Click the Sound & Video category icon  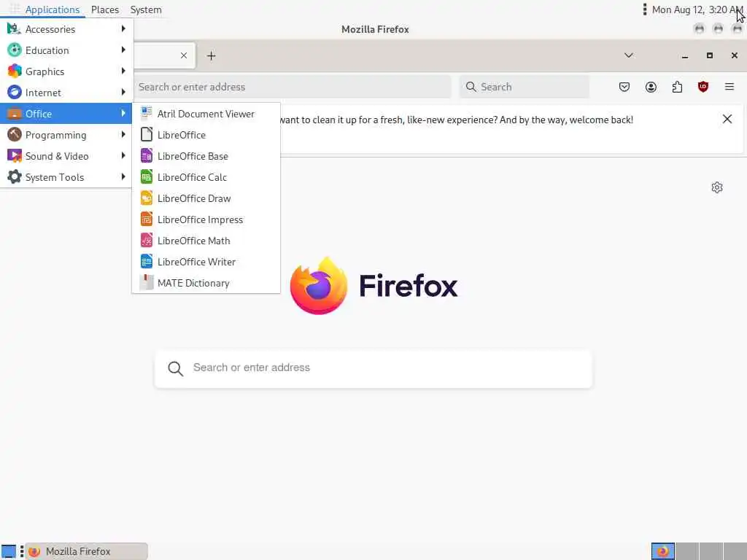coord(15,156)
